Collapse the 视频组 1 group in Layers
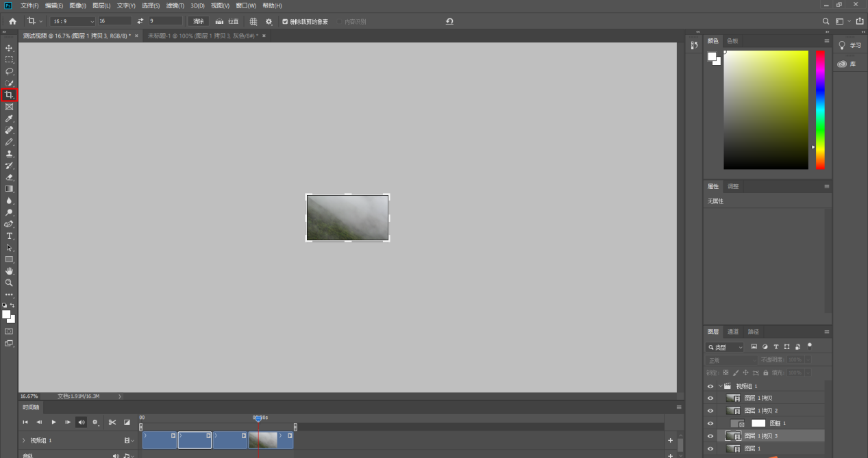868x458 pixels. tap(719, 386)
